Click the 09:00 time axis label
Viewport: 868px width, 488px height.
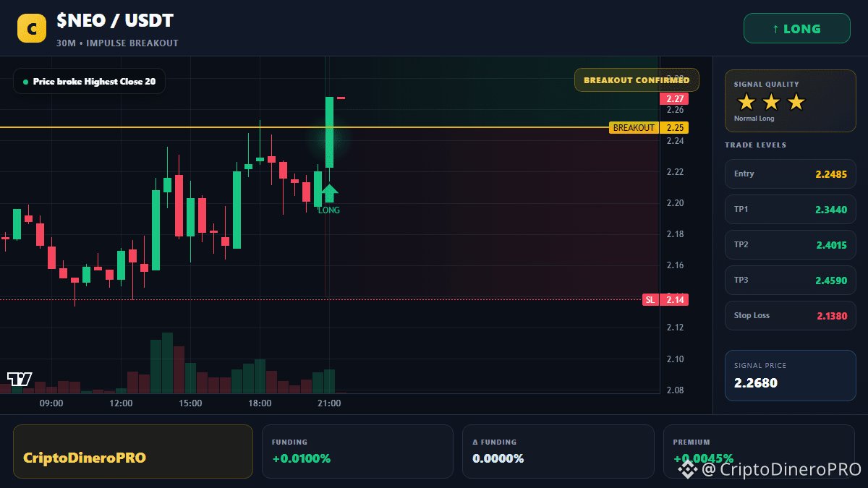click(x=51, y=403)
